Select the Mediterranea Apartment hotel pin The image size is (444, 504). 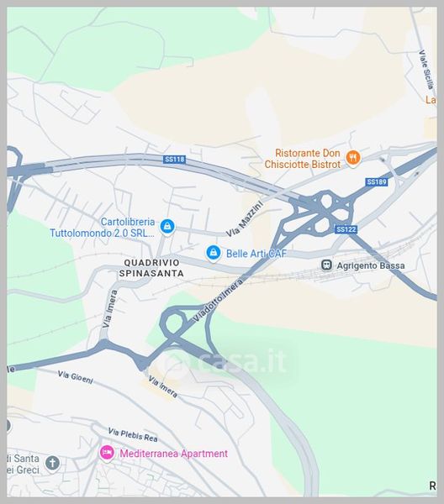click(x=107, y=453)
